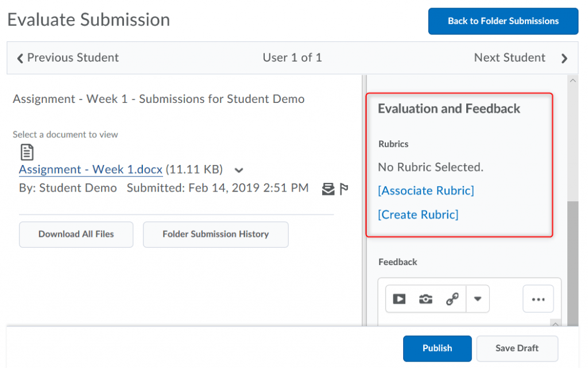Open the Associate Rubric link
The width and height of the screenshot is (588, 368).
coord(425,190)
